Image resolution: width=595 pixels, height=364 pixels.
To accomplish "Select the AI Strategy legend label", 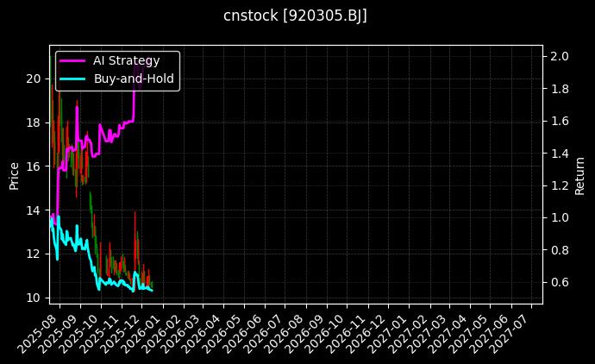I will pyautogui.click(x=127, y=60).
